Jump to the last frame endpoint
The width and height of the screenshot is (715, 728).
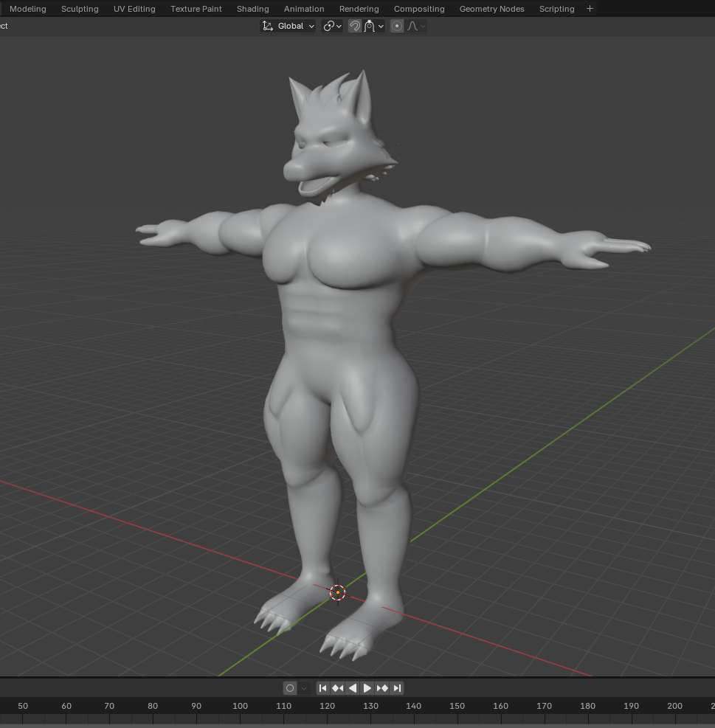pos(397,688)
